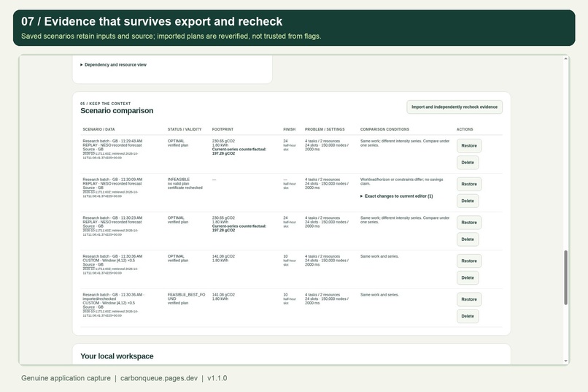Viewport: 588px width, 392px height.
Task: Click Import and independently recheck evidence
Action: click(x=454, y=107)
